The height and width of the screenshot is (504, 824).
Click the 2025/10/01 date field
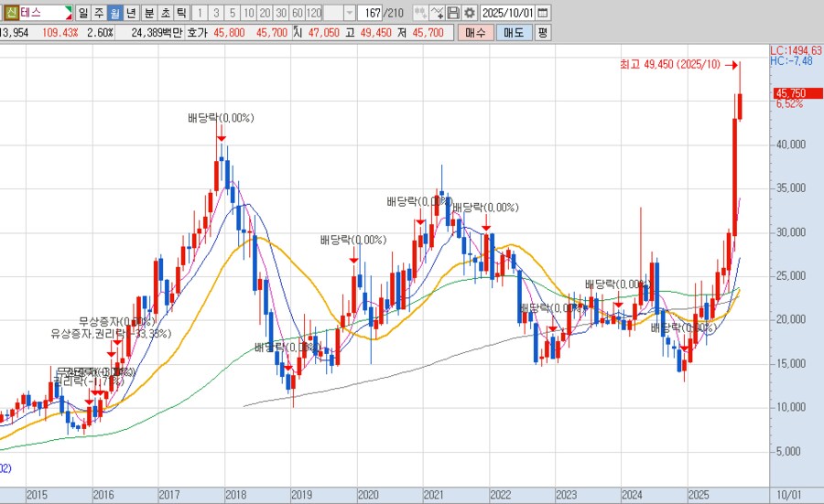[x=506, y=13]
